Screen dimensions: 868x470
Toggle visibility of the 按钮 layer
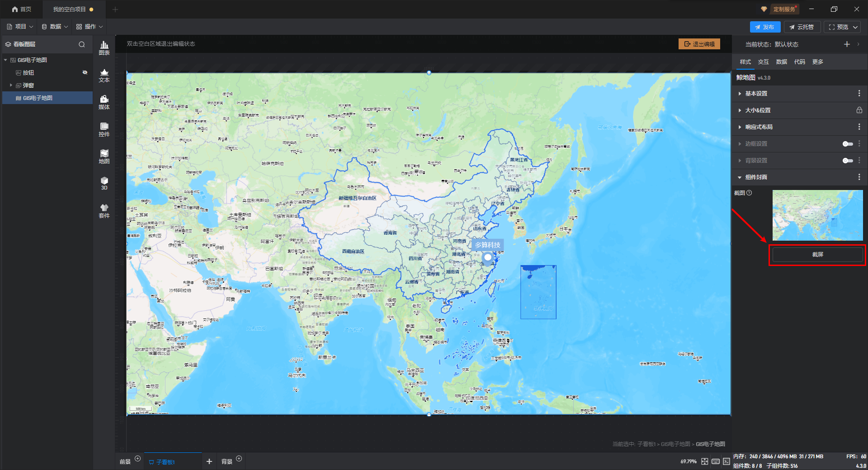[85, 72]
